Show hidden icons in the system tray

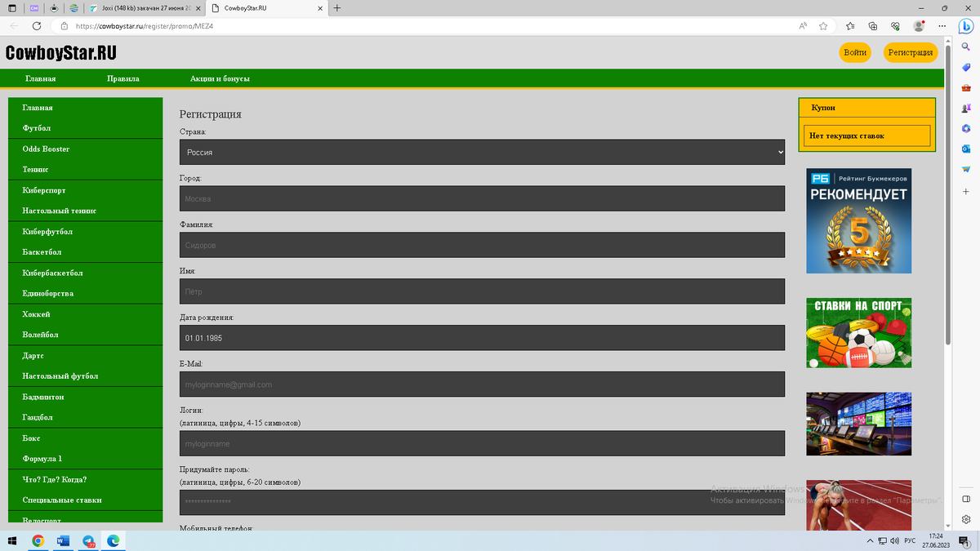tap(870, 540)
